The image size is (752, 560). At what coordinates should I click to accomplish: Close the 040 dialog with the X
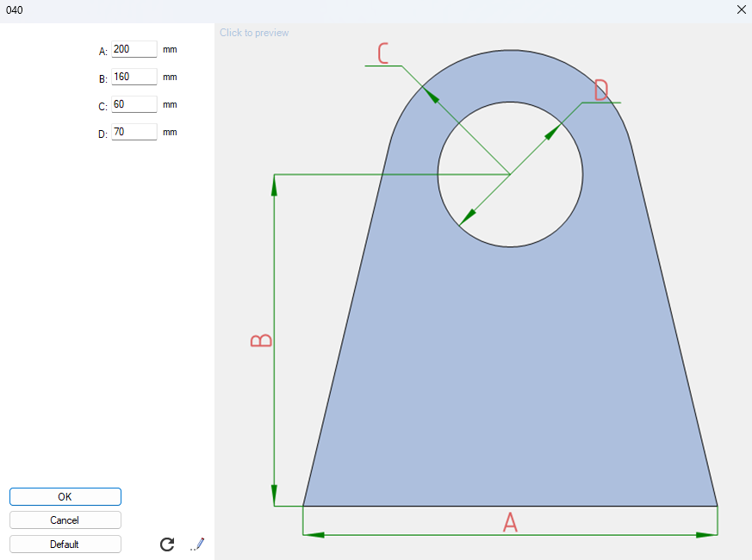coord(741,9)
